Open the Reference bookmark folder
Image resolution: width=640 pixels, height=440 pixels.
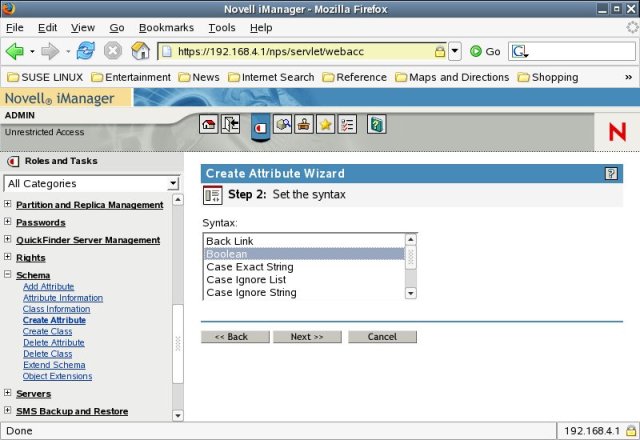click(x=354, y=77)
